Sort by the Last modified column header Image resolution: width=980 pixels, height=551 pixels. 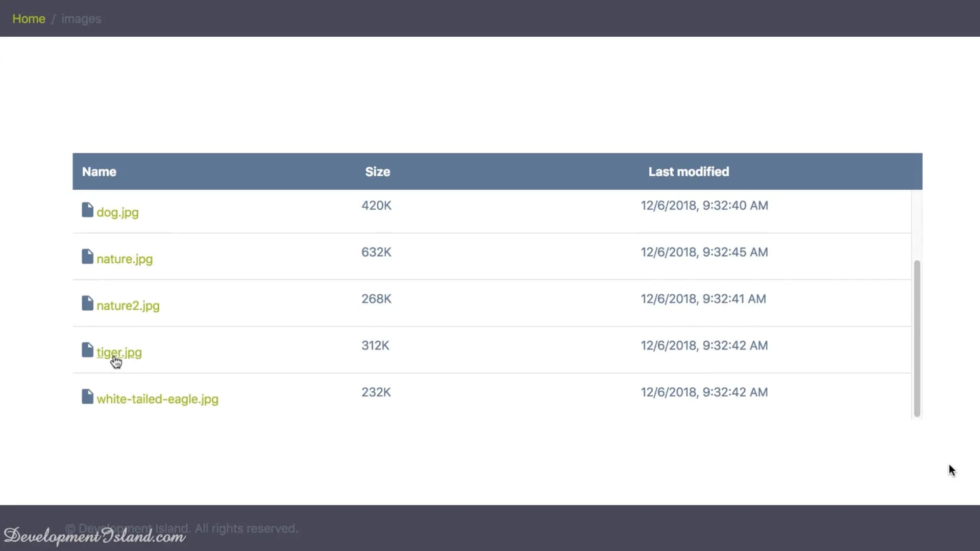click(x=688, y=171)
